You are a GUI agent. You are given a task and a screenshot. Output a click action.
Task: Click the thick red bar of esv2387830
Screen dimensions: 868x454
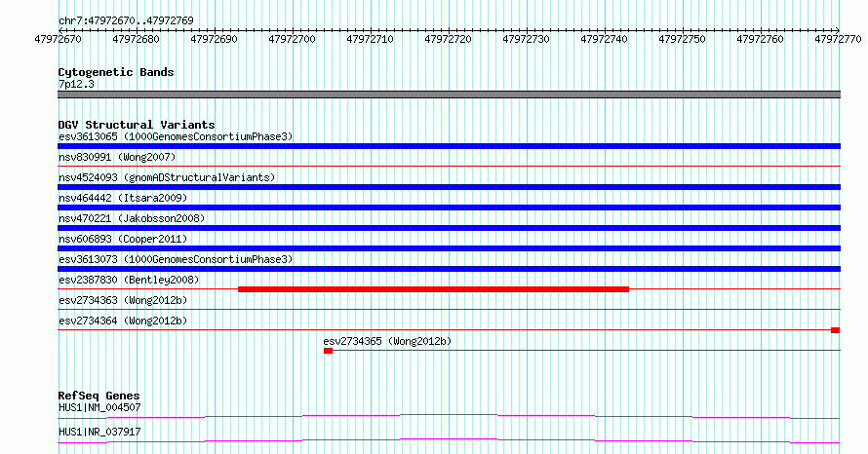pyautogui.click(x=433, y=289)
